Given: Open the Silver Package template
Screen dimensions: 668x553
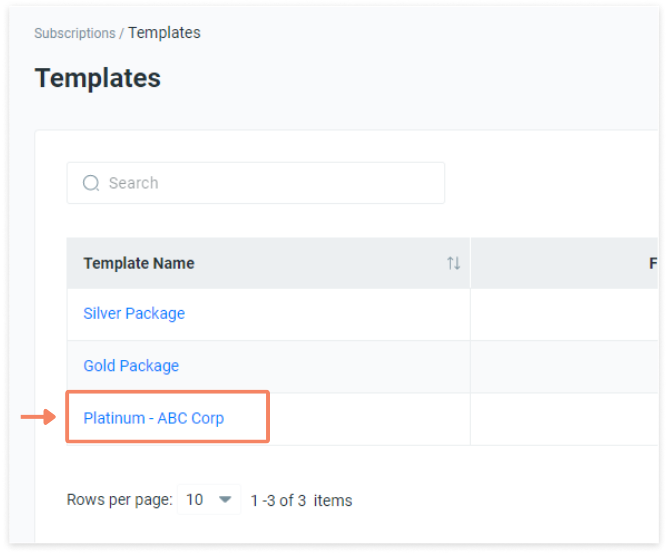Looking at the screenshot, I should coord(134,314).
